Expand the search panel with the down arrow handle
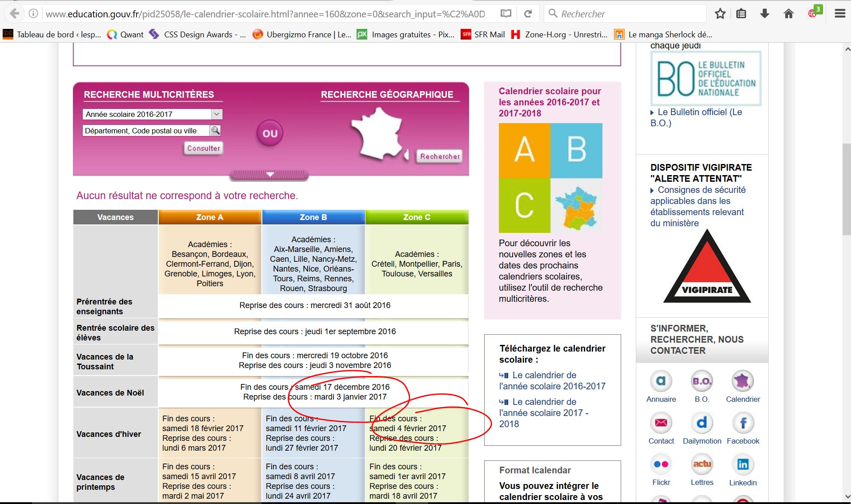The height and width of the screenshot is (504, 851). (x=269, y=175)
